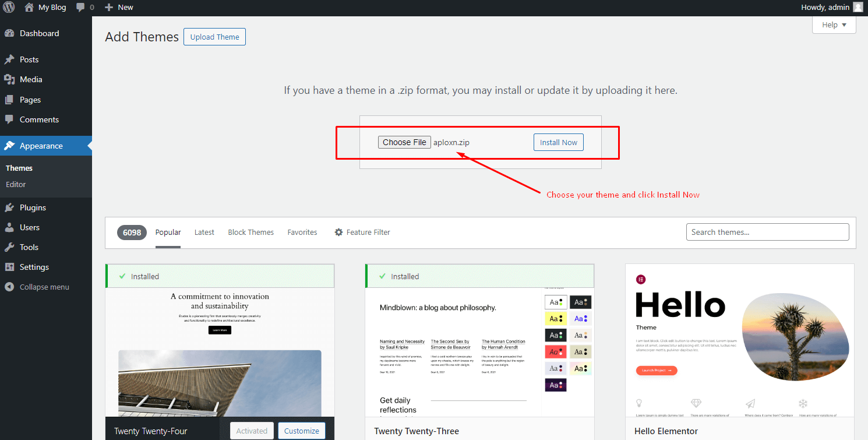868x440 pixels.
Task: Click the Hello Elementor theme name
Action: click(x=666, y=431)
